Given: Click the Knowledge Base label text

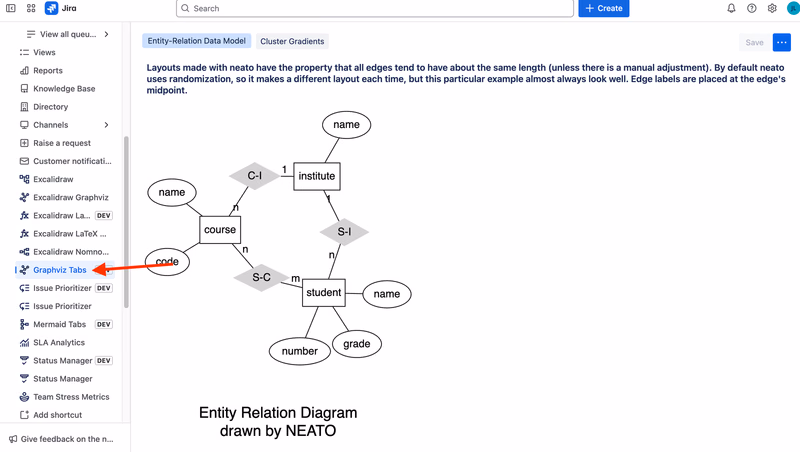Looking at the screenshot, I should (x=64, y=89).
